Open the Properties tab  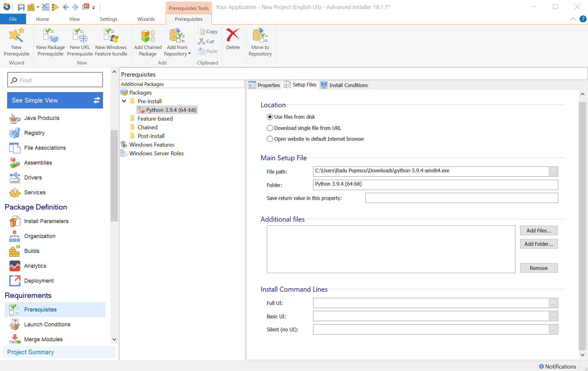[264, 85]
